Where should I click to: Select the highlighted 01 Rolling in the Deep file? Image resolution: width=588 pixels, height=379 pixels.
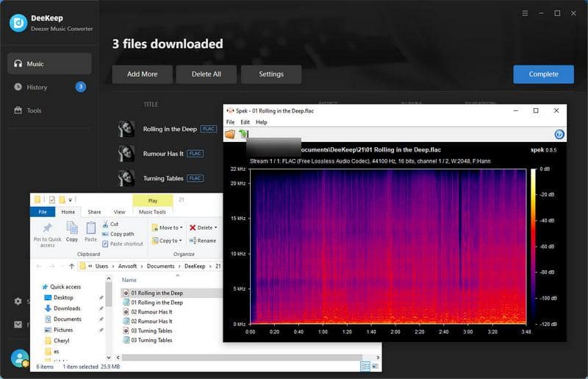coord(172,293)
